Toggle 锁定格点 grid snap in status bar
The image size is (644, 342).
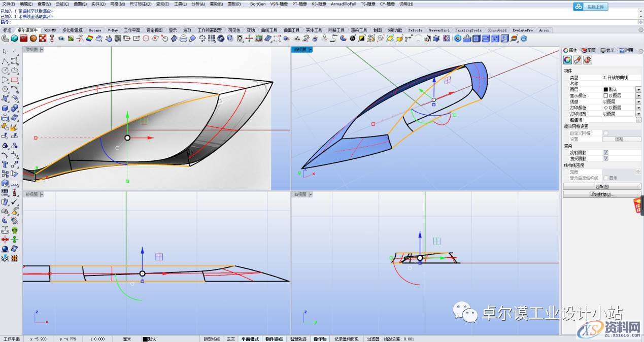pos(212,339)
